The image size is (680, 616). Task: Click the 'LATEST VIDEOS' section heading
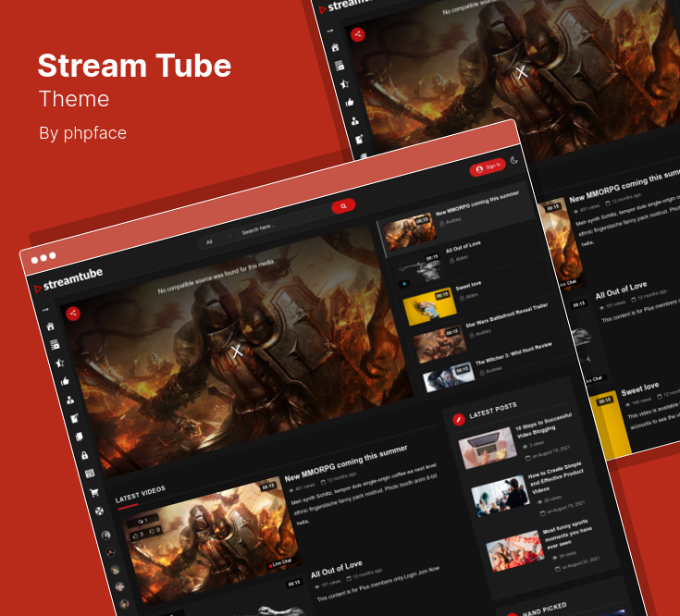[x=141, y=494]
